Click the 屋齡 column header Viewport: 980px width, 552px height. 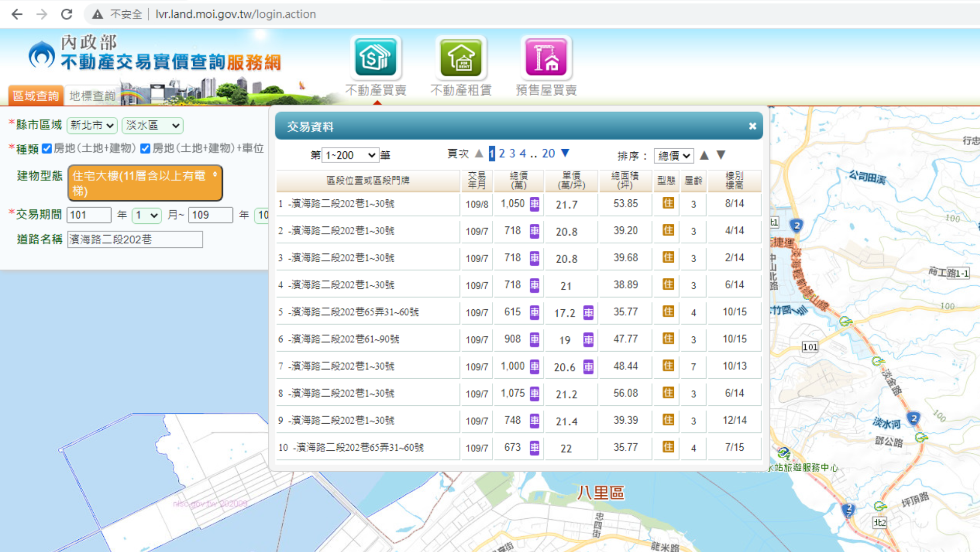pyautogui.click(x=693, y=180)
